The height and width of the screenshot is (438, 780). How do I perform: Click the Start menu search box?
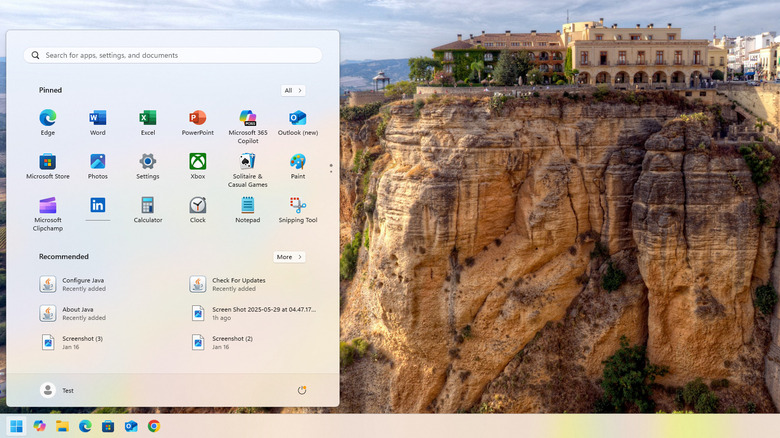pyautogui.click(x=173, y=56)
